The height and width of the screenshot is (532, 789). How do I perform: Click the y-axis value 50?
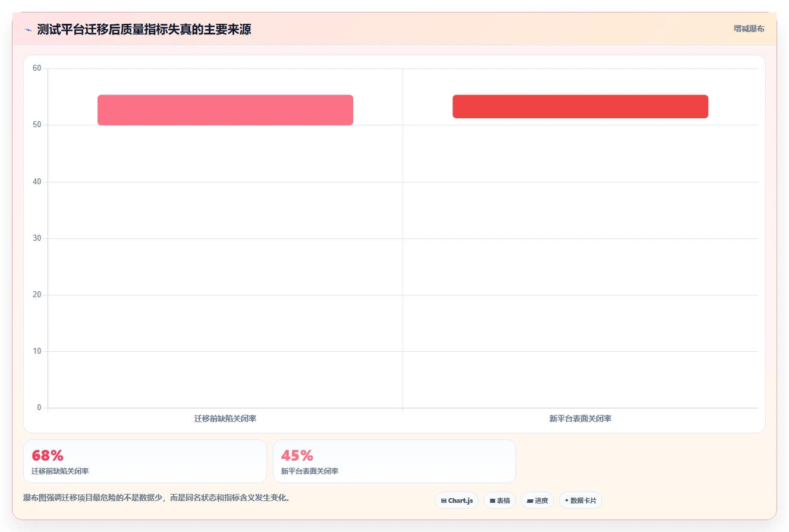click(37, 125)
